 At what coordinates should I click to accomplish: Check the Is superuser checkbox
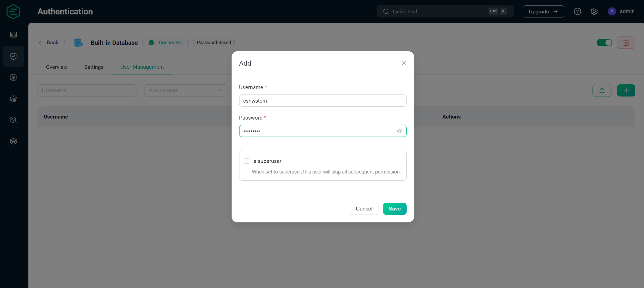(x=247, y=161)
